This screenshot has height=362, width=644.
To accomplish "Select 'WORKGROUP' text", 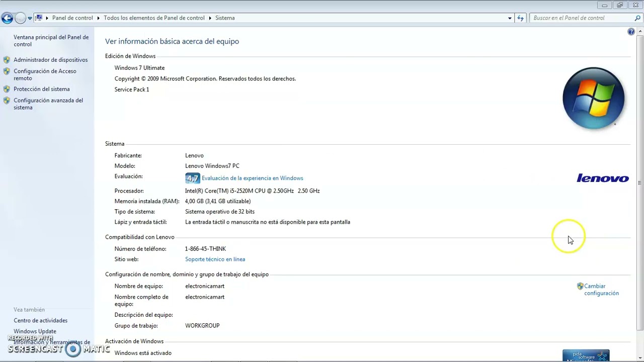I will pos(202,326).
